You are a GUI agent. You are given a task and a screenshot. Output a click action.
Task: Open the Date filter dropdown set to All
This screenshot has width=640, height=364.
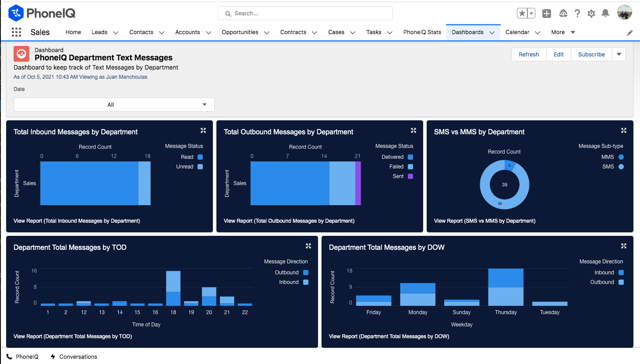(x=114, y=105)
